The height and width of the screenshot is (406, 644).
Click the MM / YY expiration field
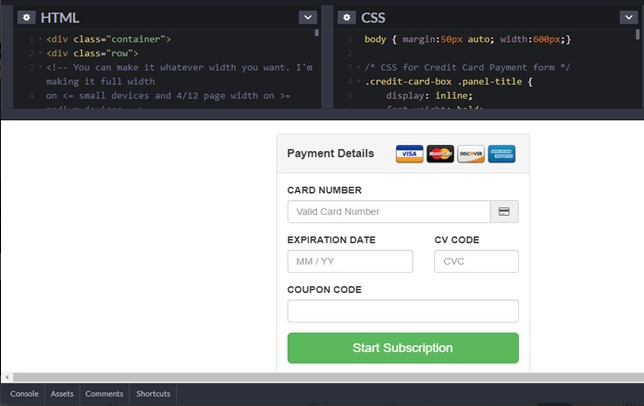pos(350,262)
